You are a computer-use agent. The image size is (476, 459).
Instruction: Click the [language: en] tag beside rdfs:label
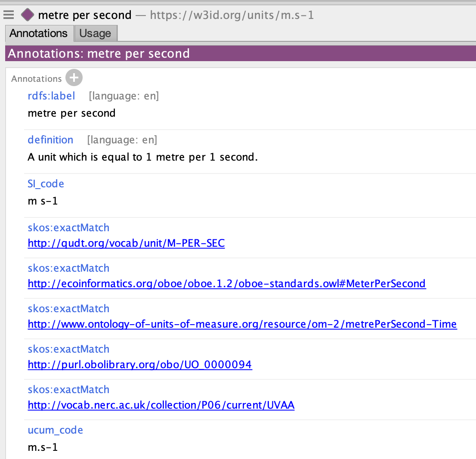tap(124, 96)
